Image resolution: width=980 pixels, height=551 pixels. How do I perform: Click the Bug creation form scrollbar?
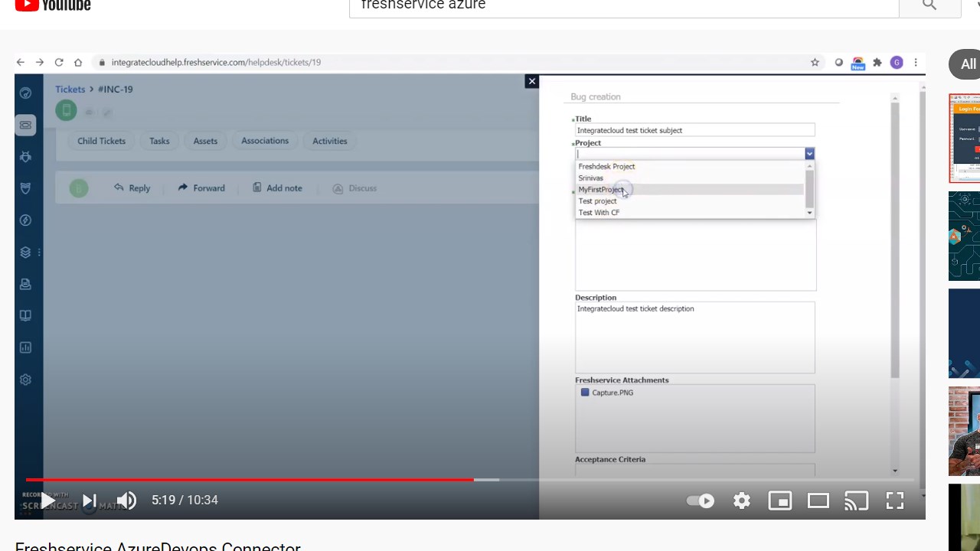[895, 239]
